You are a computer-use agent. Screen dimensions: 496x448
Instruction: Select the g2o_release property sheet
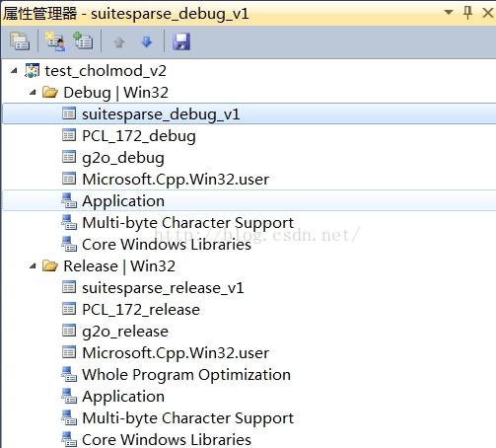pos(125,332)
